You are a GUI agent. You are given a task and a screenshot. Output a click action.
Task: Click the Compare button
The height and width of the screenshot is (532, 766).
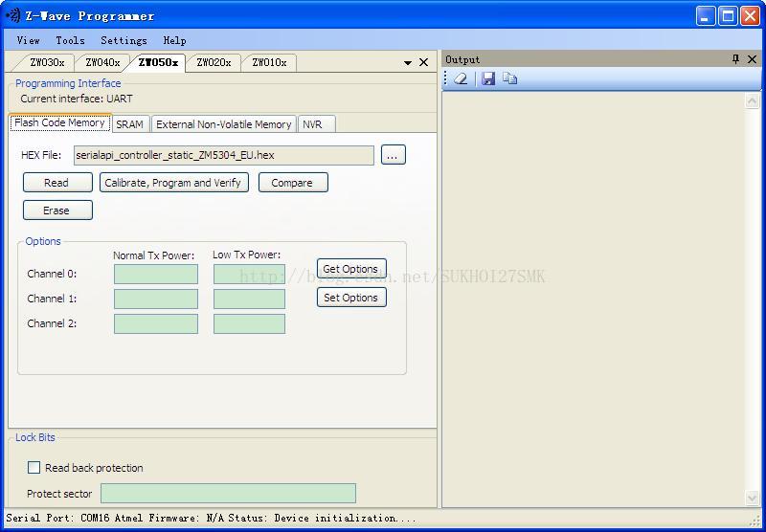[293, 183]
